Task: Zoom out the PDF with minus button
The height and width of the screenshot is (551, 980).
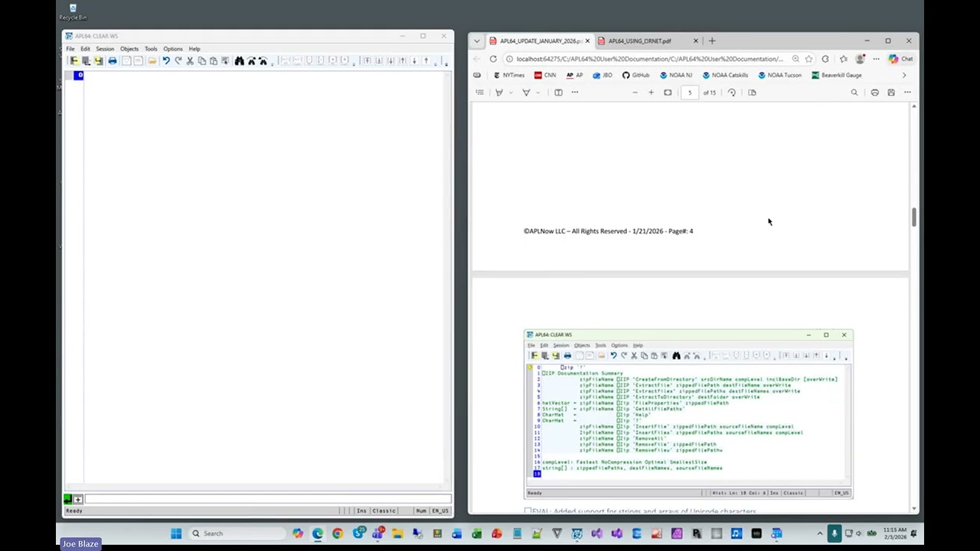Action: (x=635, y=93)
